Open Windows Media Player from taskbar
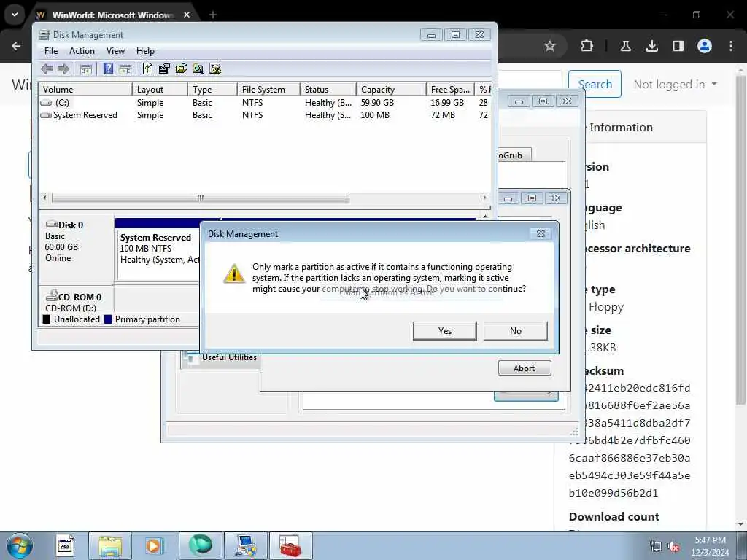 point(153,545)
